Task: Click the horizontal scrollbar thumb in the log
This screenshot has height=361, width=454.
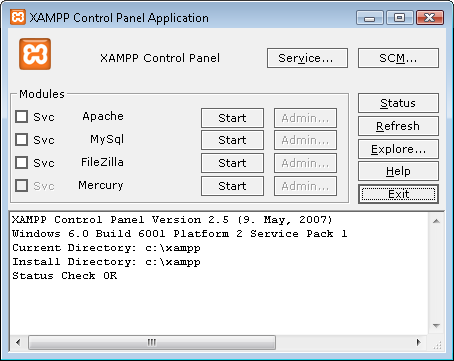Action: tap(152, 342)
